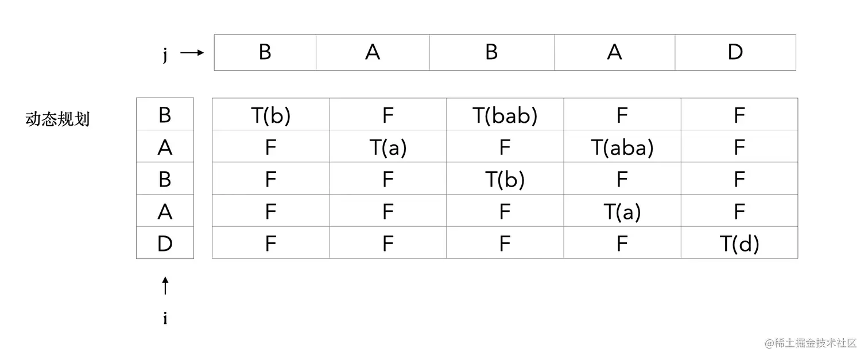This screenshot has height=360, width=868.
Task: Click T(a) cell in fourth table row
Action: coord(622,212)
